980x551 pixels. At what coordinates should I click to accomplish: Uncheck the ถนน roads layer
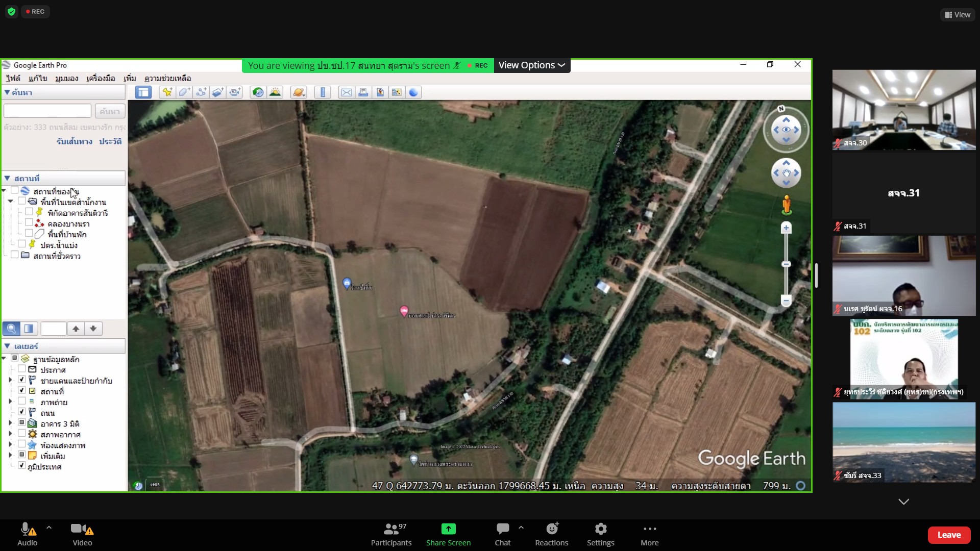pyautogui.click(x=21, y=411)
